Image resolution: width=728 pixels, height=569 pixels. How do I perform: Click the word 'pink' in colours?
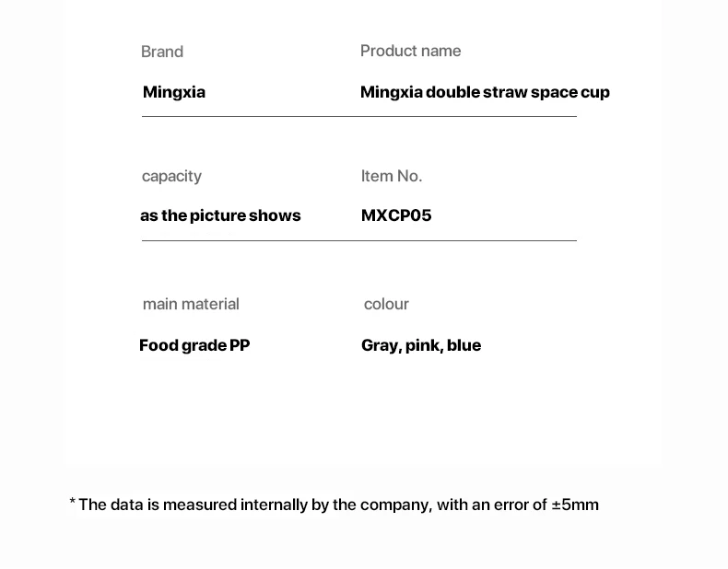(x=424, y=345)
